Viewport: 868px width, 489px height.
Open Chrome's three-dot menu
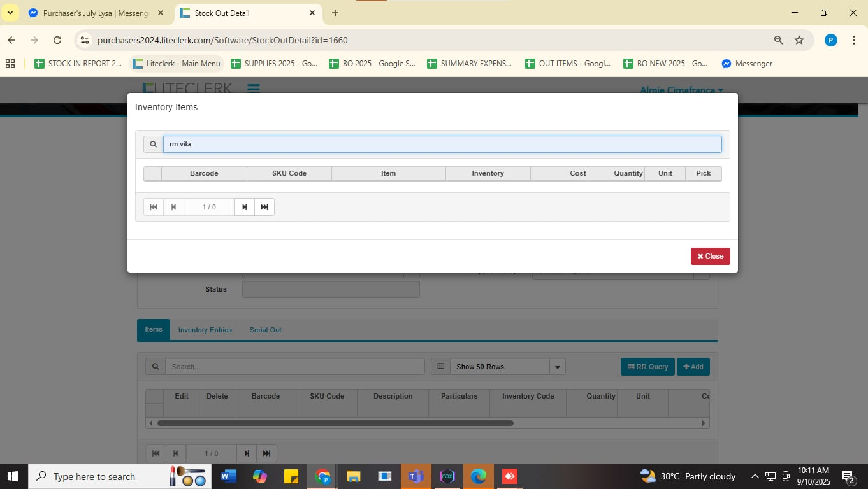coord(853,40)
